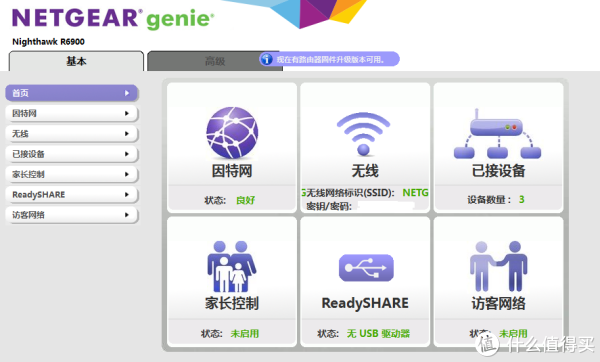Click the 无 USB 驱动器 status

[378, 334]
